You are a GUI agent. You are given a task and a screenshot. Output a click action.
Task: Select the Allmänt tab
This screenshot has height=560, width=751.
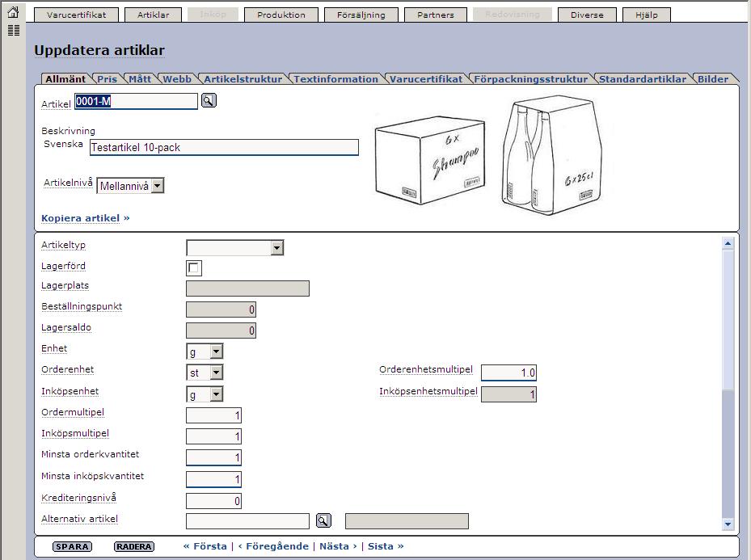[x=65, y=79]
